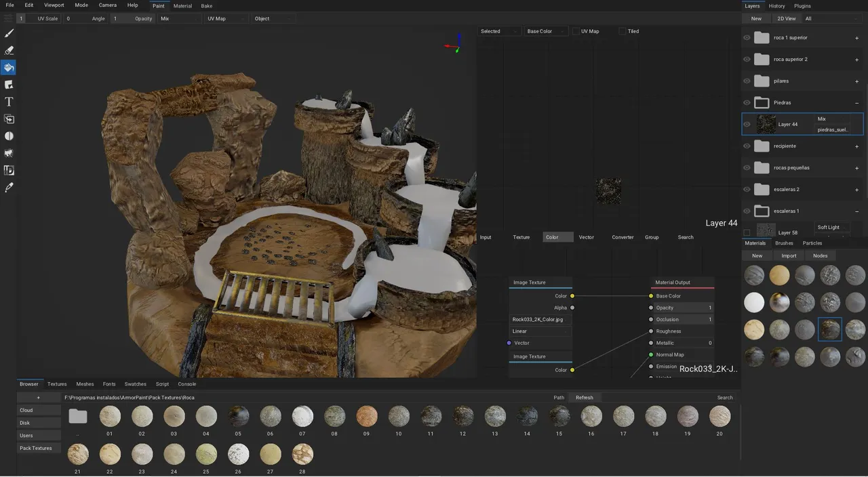Select the Fill bucket tool
Viewport: 868px width, 477px height.
coord(9,67)
